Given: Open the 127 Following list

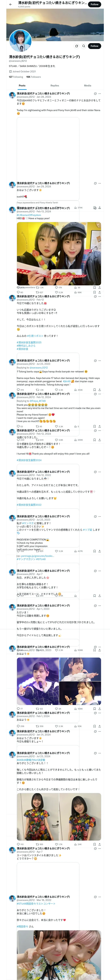Looking at the screenshot, I should click(x=16, y=77).
